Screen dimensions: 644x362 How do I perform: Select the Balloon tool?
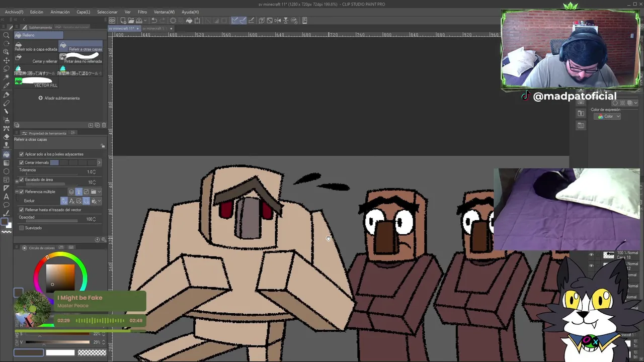pos(6,205)
